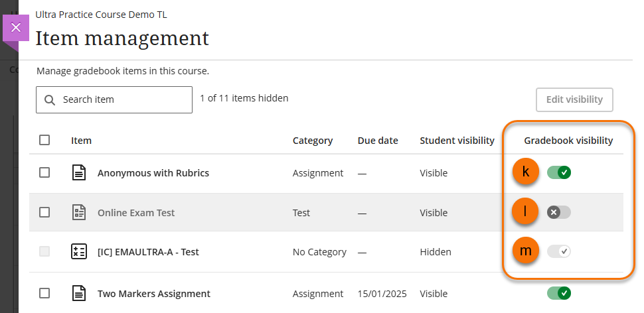Click the EMAULTRA-A calculated item icon
This screenshot has height=313, width=644.
[x=79, y=252]
